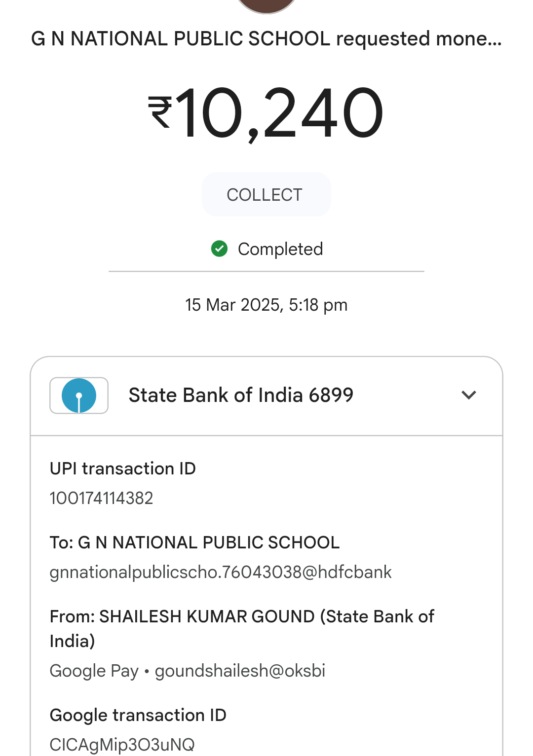
Task: Click the COLLECT chip
Action: [266, 195]
